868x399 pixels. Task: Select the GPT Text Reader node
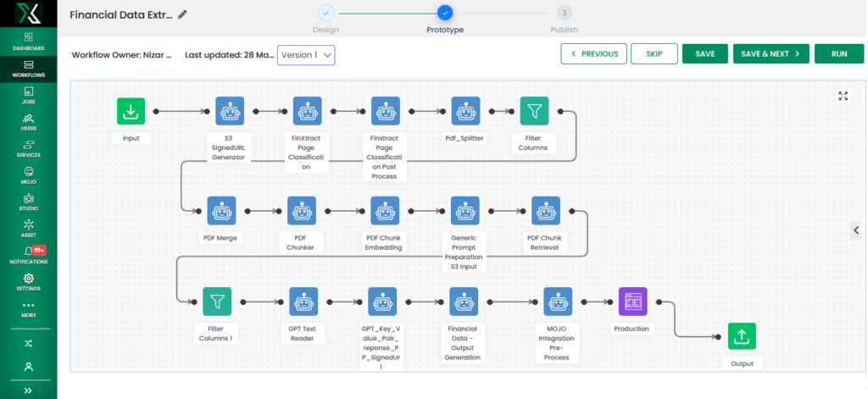pyautogui.click(x=303, y=302)
